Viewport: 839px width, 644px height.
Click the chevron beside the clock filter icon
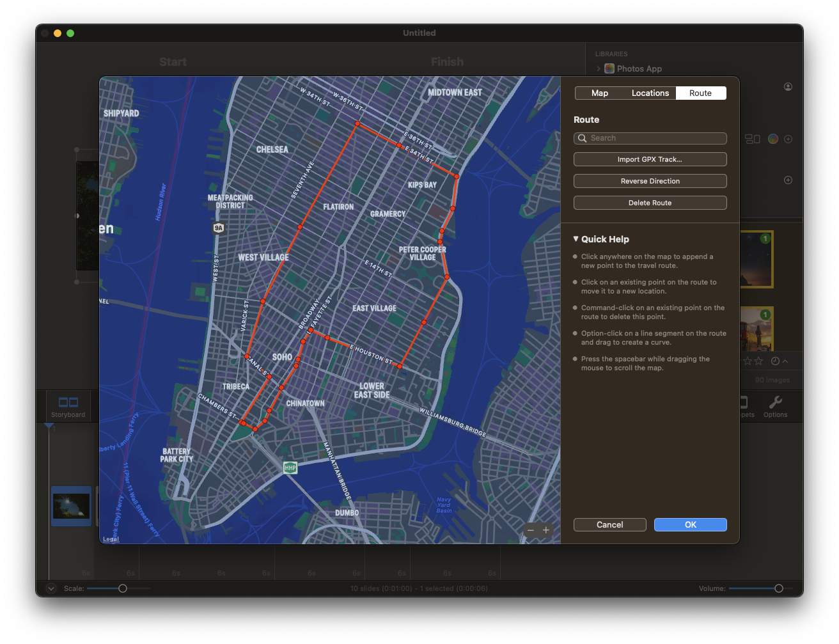pos(785,361)
